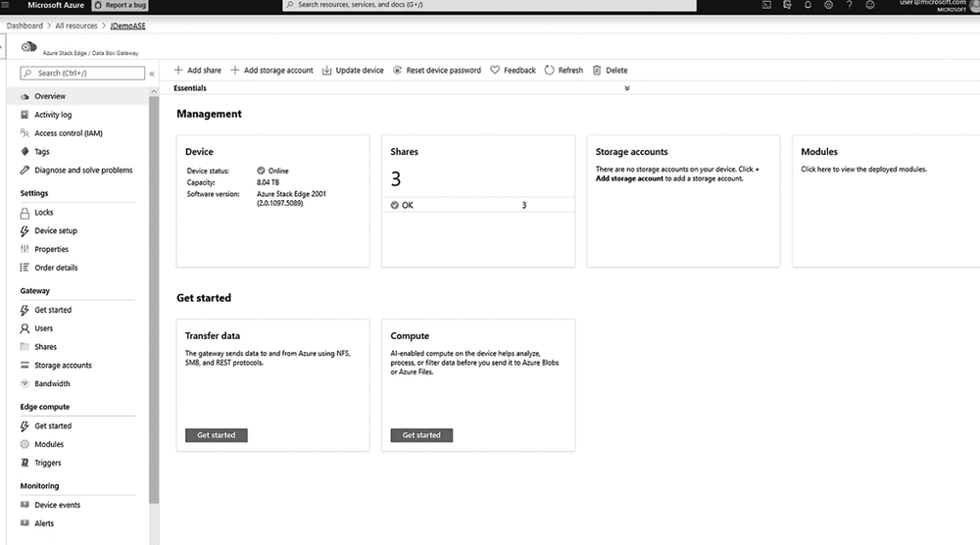This screenshot has height=545, width=980.
Task: Open the Azure portal hamburger menu
Action: [6, 4]
